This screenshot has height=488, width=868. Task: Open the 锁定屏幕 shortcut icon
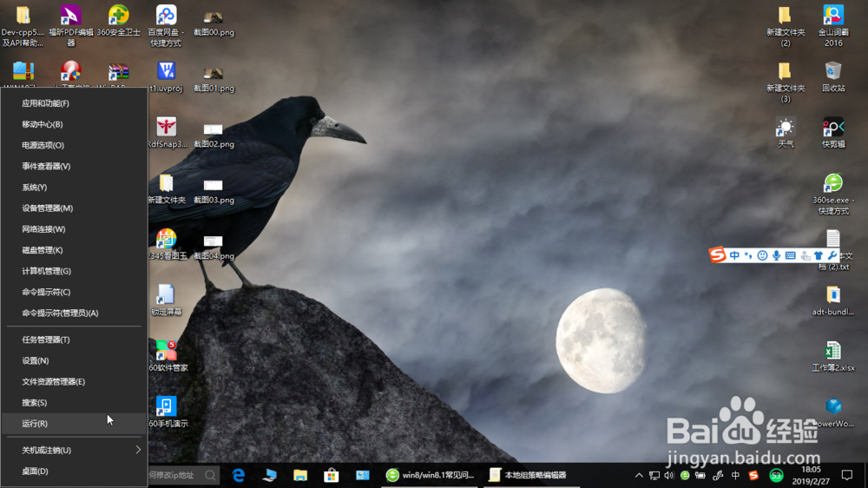point(166,300)
